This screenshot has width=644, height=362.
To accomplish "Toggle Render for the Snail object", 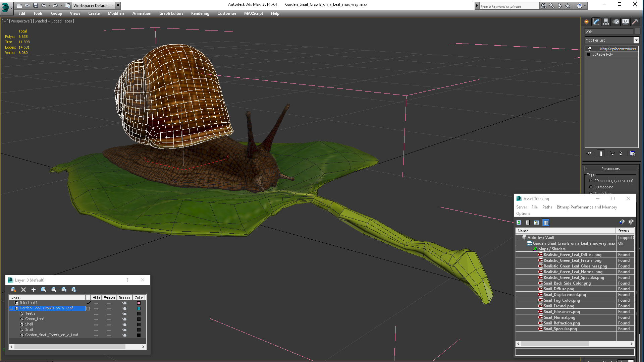I will (124, 330).
